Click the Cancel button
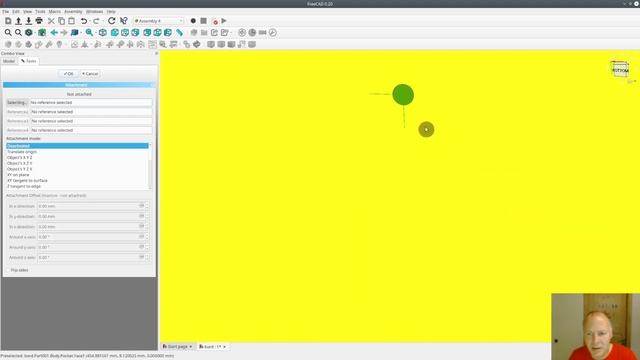The image size is (640, 360). 90,74
